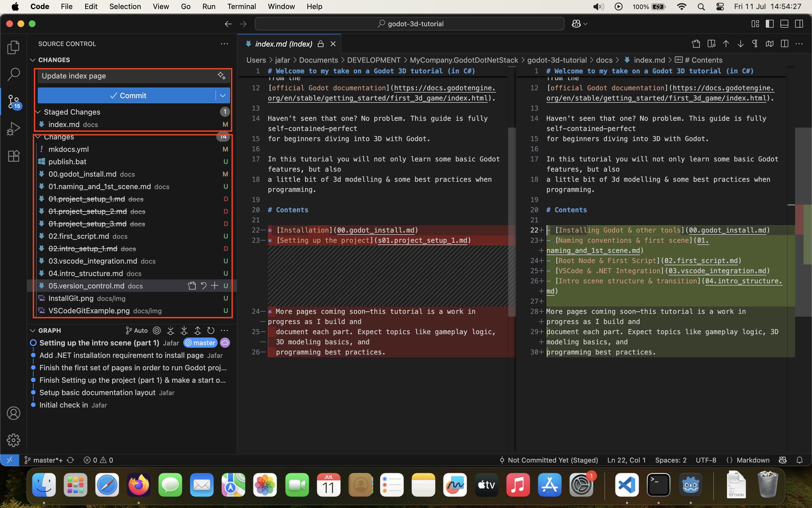
Task: Refresh the source control graph
Action: point(211,330)
